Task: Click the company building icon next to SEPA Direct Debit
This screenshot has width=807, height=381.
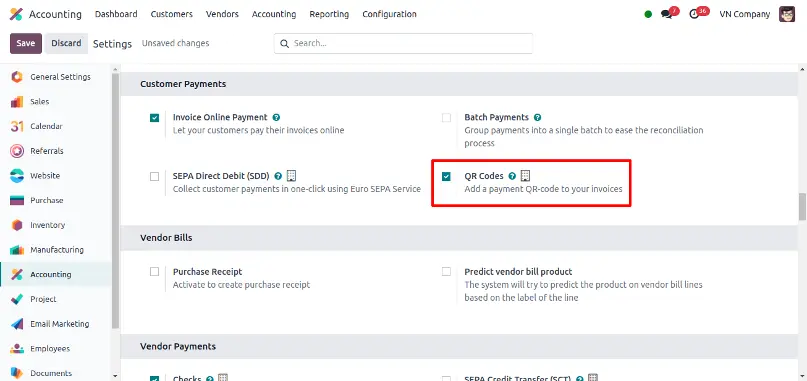Action: click(291, 176)
